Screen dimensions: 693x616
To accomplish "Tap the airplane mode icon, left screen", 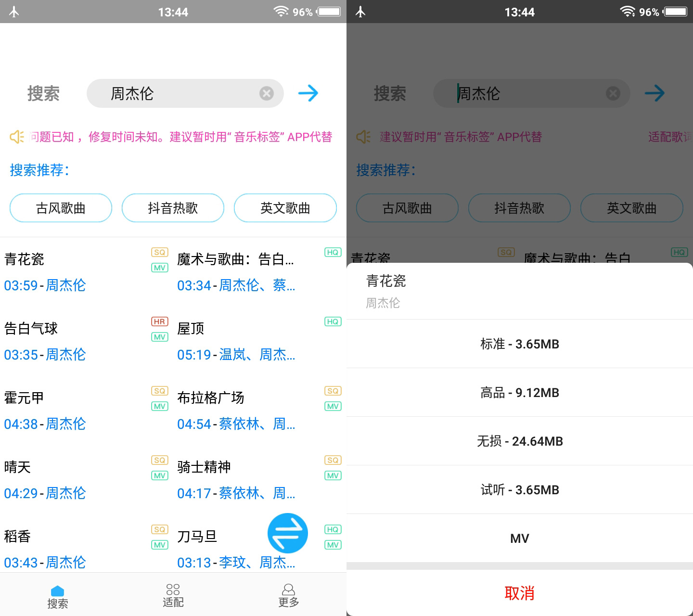I will click(x=14, y=12).
